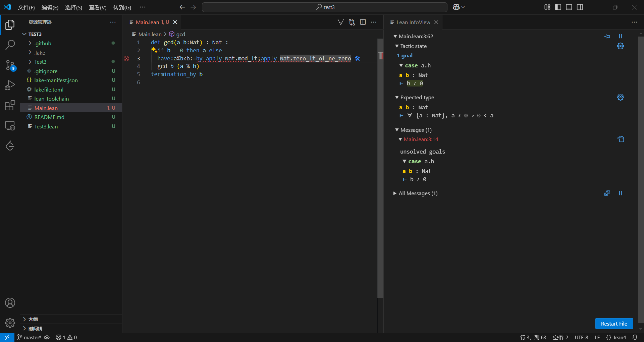644x342 pixels.
Task: Toggle the bottom panel layout
Action: pyautogui.click(x=569, y=7)
